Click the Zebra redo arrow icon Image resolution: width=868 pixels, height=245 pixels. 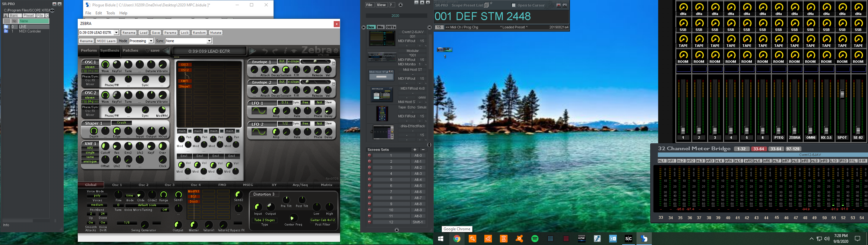(275, 51)
